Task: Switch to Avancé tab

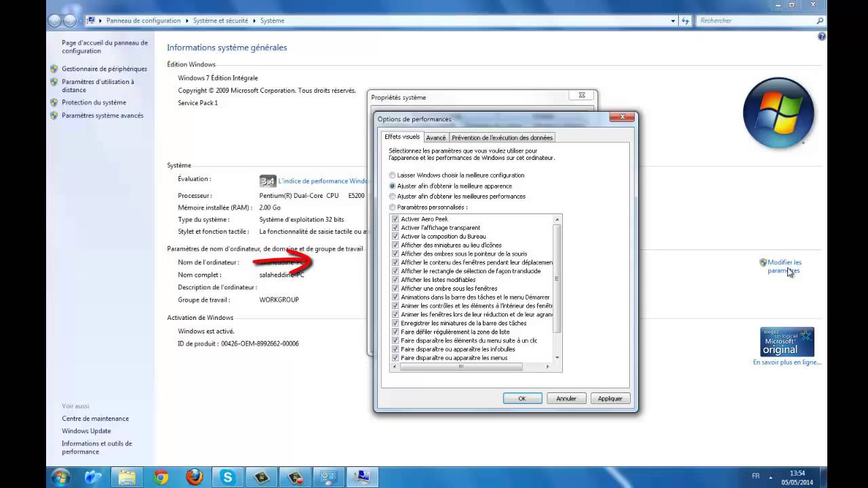Action: tap(436, 138)
